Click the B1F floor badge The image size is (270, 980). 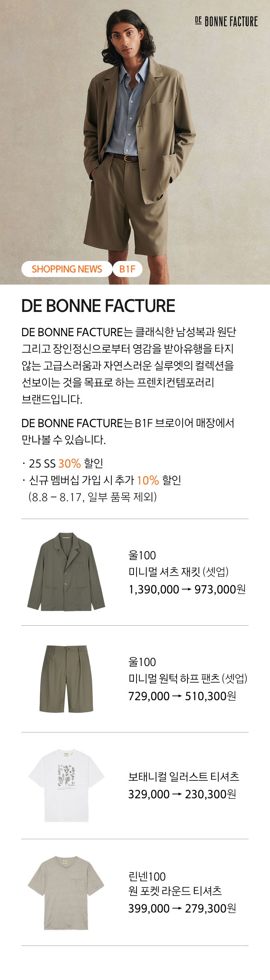pyautogui.click(x=127, y=269)
